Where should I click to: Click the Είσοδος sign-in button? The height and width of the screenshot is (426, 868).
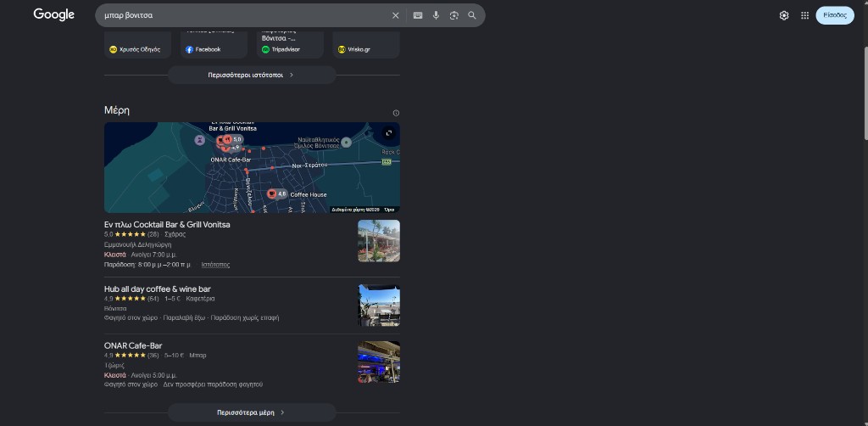tap(835, 15)
